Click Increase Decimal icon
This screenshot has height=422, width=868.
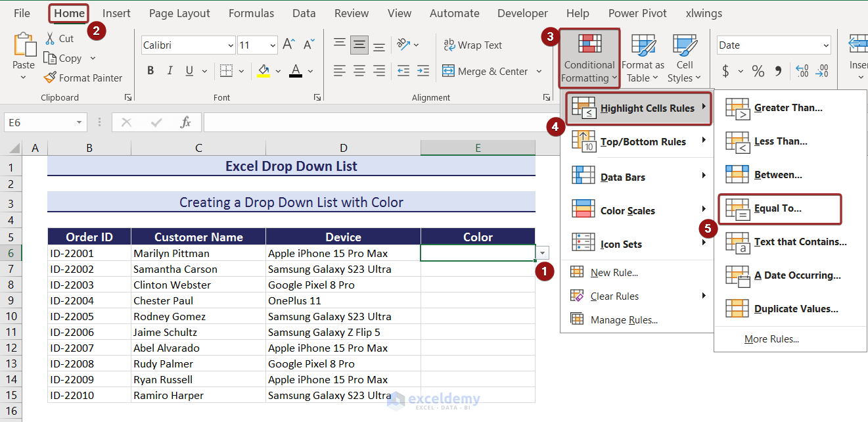(x=802, y=71)
